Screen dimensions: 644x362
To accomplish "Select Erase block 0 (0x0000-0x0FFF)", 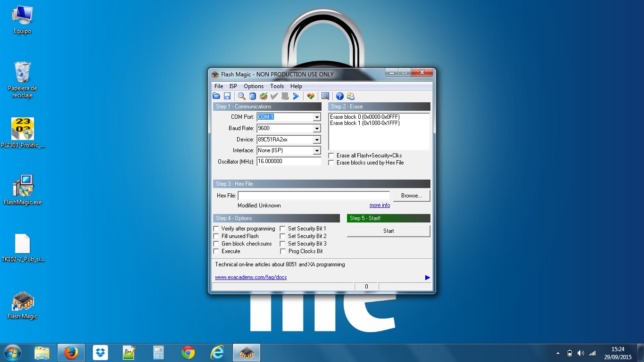I will pyautogui.click(x=365, y=117).
